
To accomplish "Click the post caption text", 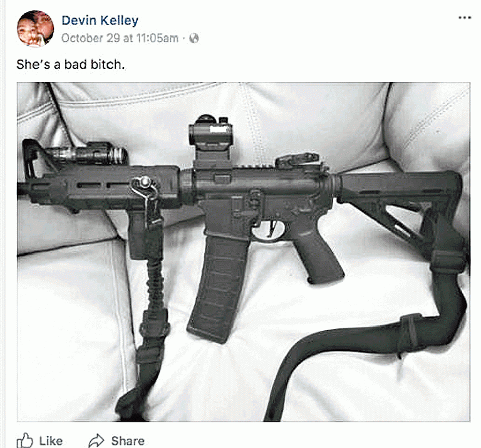I will pos(71,65).
